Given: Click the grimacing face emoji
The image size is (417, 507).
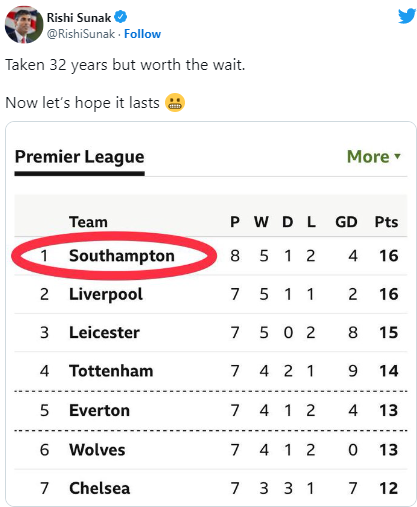Looking at the screenshot, I should 175,103.
